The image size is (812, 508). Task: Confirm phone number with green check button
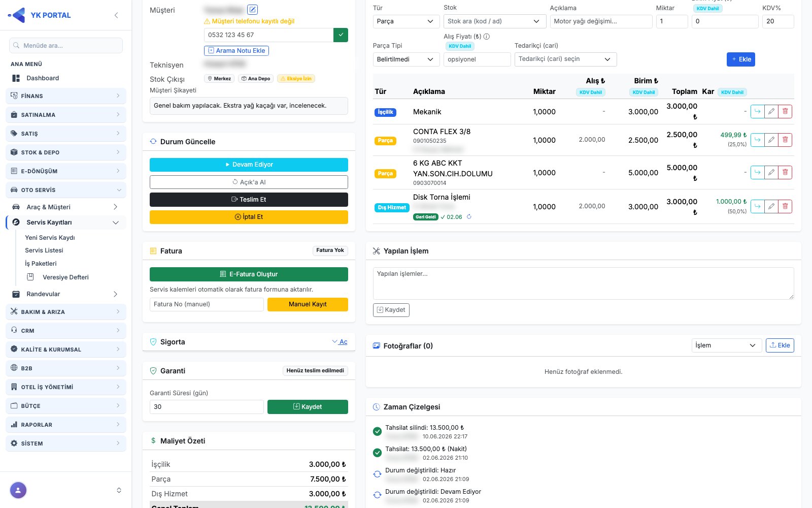(341, 35)
